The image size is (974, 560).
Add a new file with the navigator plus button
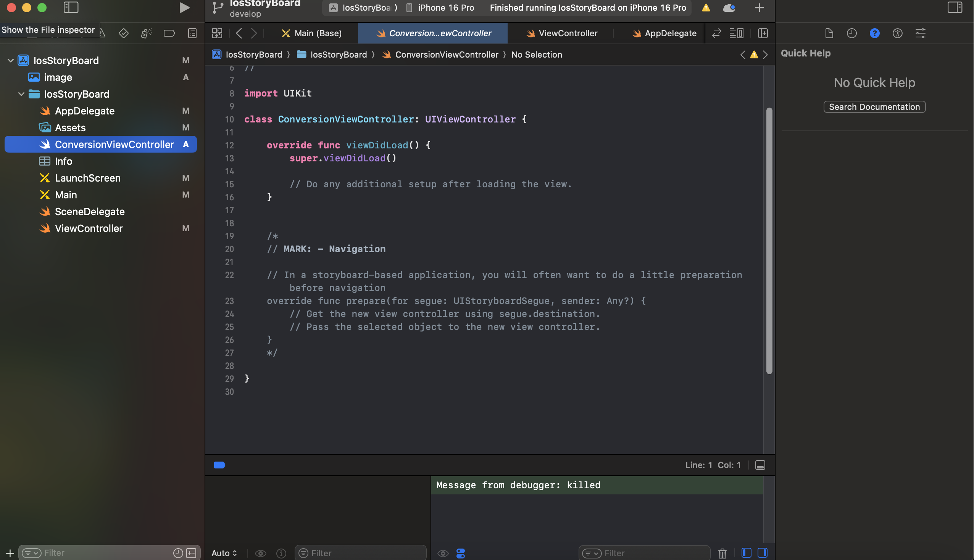click(x=10, y=554)
